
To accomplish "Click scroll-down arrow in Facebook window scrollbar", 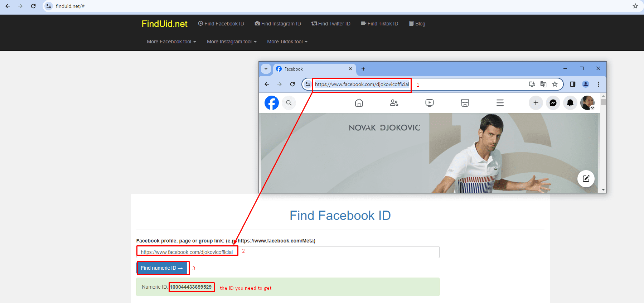I will pyautogui.click(x=604, y=190).
